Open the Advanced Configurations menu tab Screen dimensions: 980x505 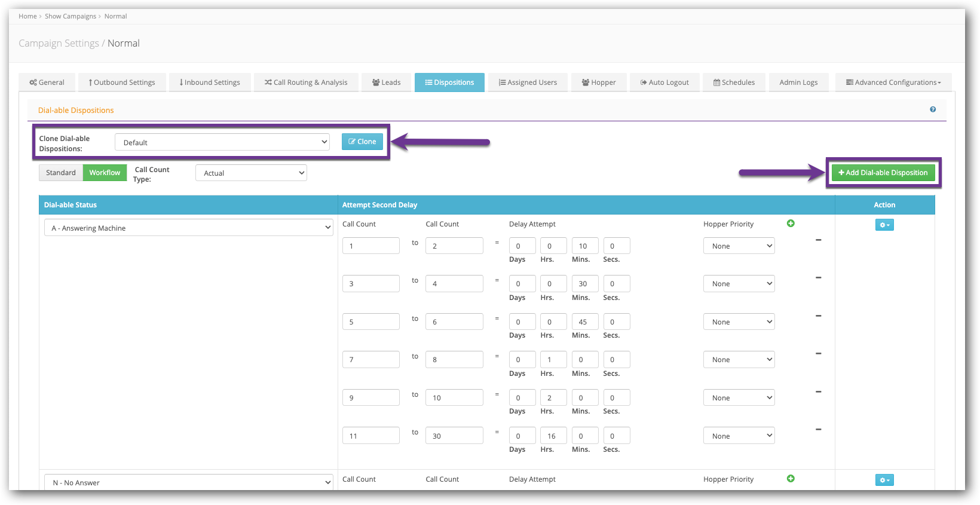(893, 82)
